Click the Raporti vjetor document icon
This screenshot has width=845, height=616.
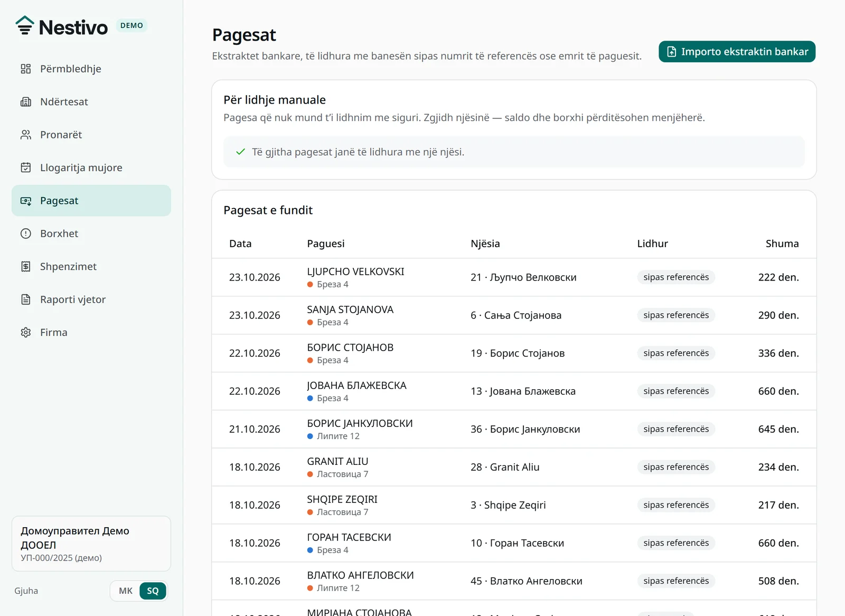pyautogui.click(x=26, y=300)
